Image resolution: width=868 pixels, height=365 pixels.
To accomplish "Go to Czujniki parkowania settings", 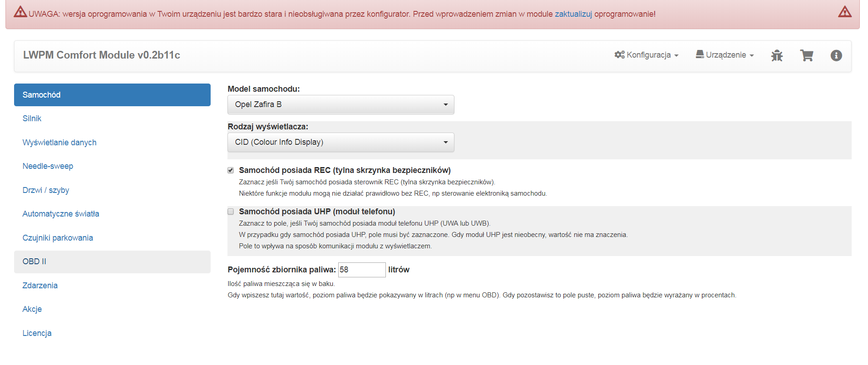I will (58, 238).
